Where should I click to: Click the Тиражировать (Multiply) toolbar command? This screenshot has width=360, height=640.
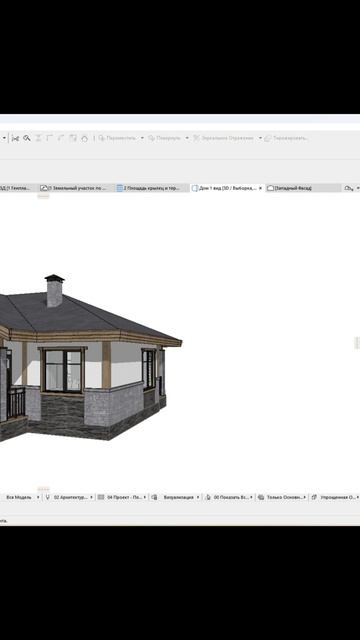(286, 138)
